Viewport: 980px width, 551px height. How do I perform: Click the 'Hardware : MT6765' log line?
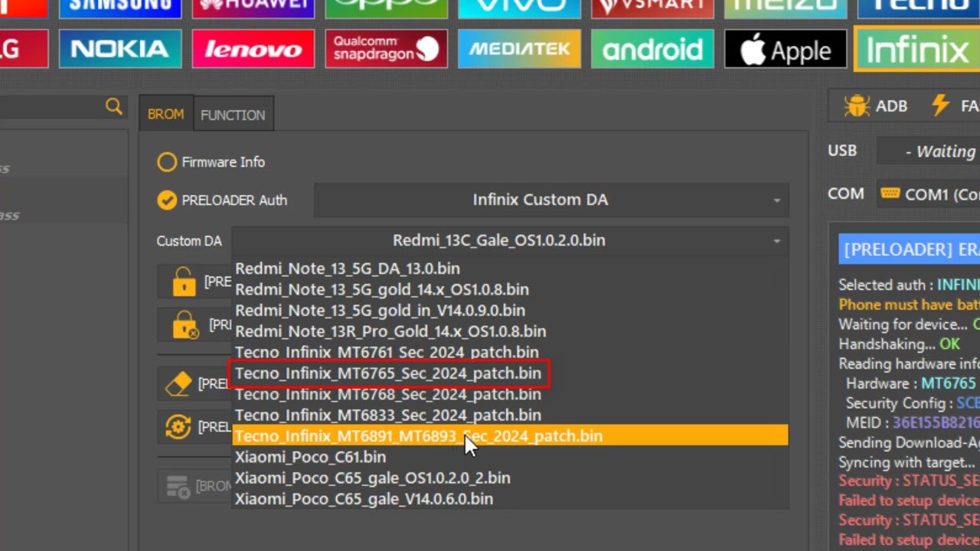point(911,383)
